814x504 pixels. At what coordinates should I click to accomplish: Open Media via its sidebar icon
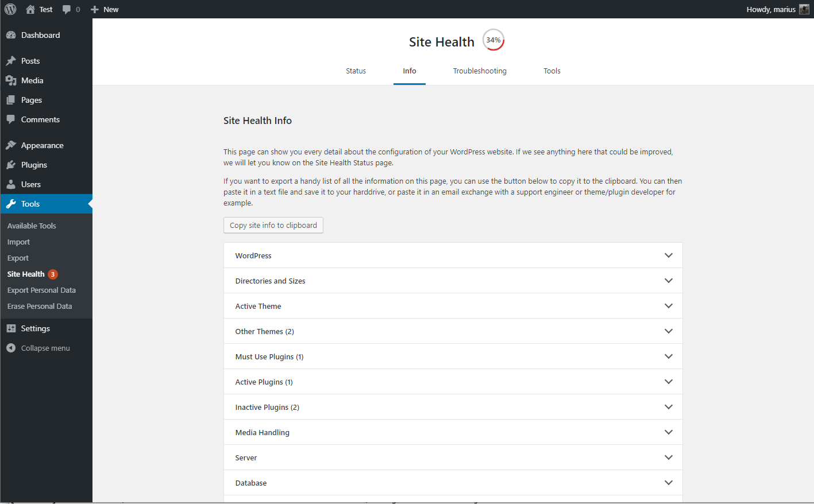(11, 80)
